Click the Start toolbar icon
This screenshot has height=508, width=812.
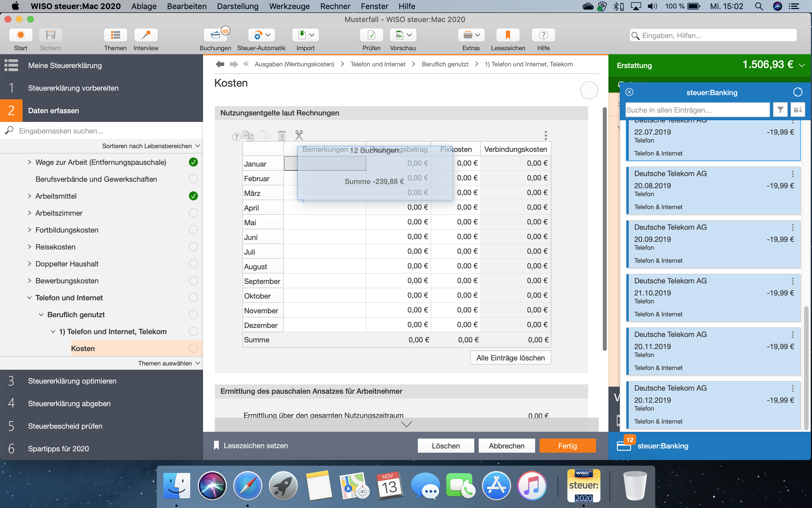(x=21, y=35)
